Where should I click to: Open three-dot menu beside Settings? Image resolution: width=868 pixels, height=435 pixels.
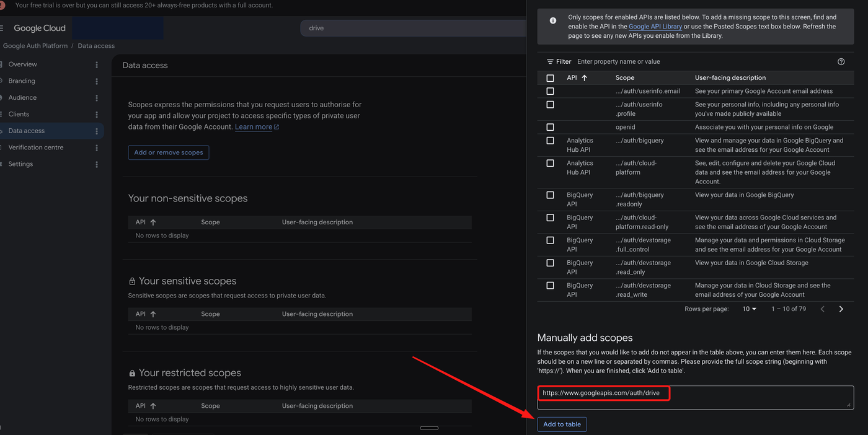click(97, 164)
